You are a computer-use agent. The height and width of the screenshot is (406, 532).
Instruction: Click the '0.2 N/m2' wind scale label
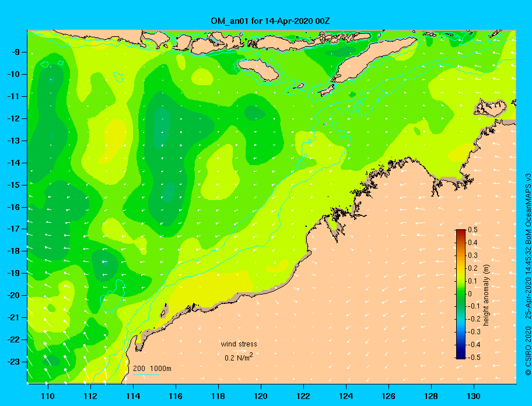(239, 357)
